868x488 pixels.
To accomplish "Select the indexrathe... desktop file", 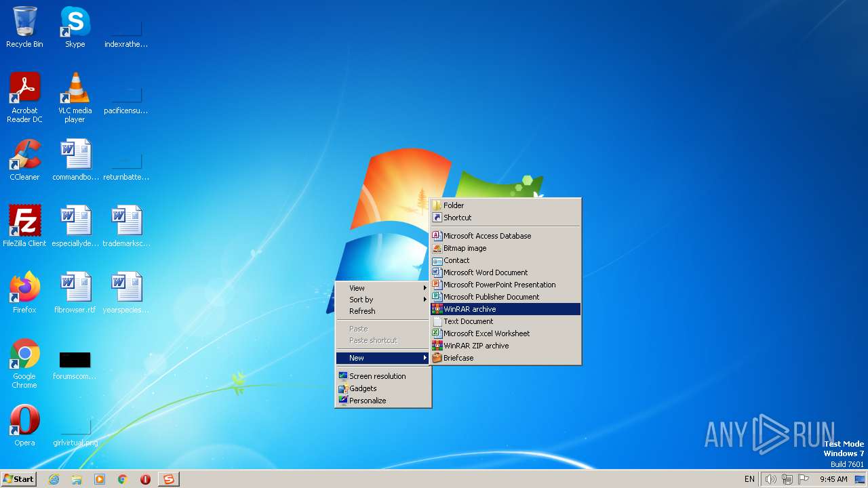I will click(x=126, y=34).
